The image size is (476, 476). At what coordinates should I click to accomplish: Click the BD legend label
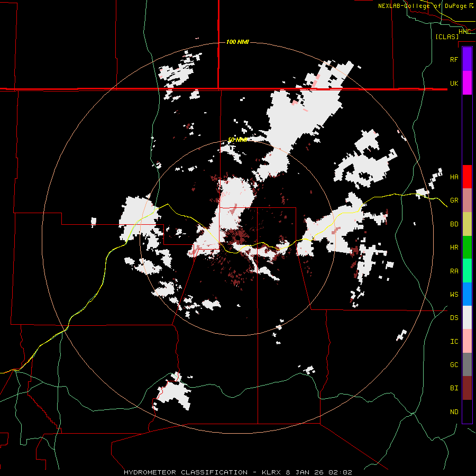pos(454,224)
